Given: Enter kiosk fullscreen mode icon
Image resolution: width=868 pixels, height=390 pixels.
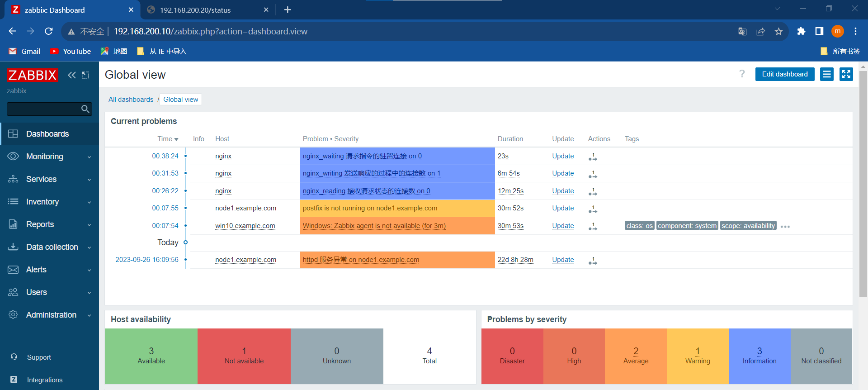Looking at the screenshot, I should 846,74.
